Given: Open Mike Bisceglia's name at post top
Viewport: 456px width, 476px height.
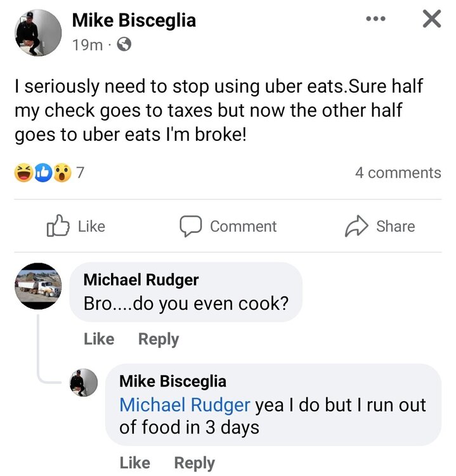Looking at the screenshot, I should click(134, 20).
